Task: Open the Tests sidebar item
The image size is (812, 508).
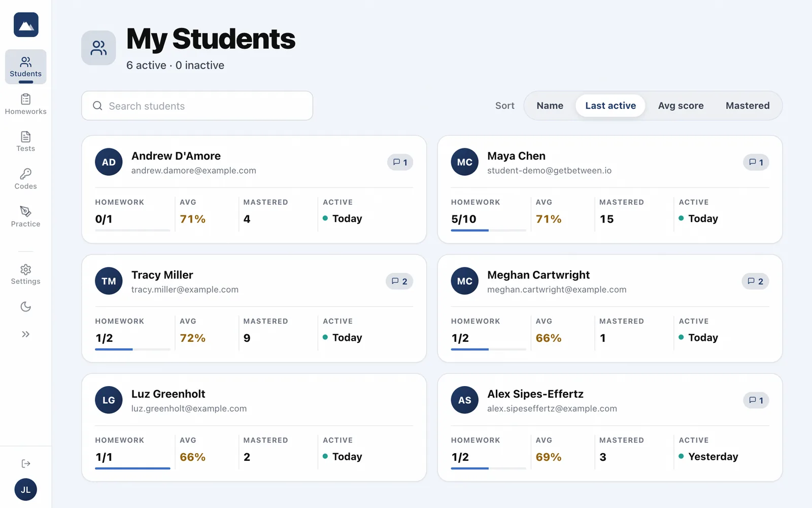Action: tap(26, 141)
